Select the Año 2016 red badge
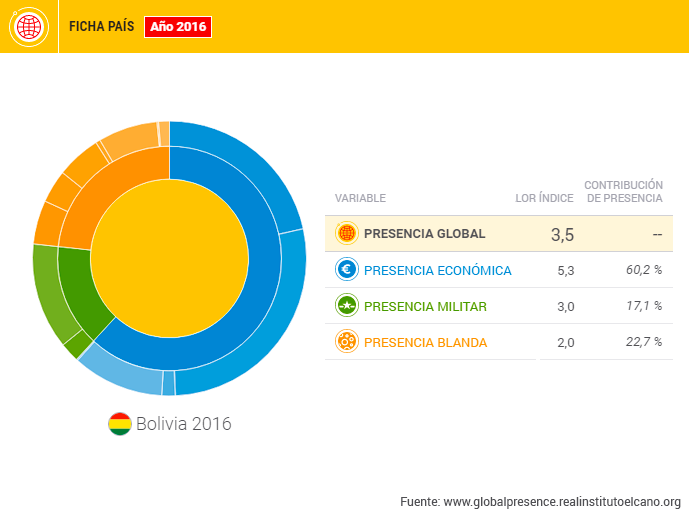Viewport: 689px width, 517px height. [x=177, y=27]
